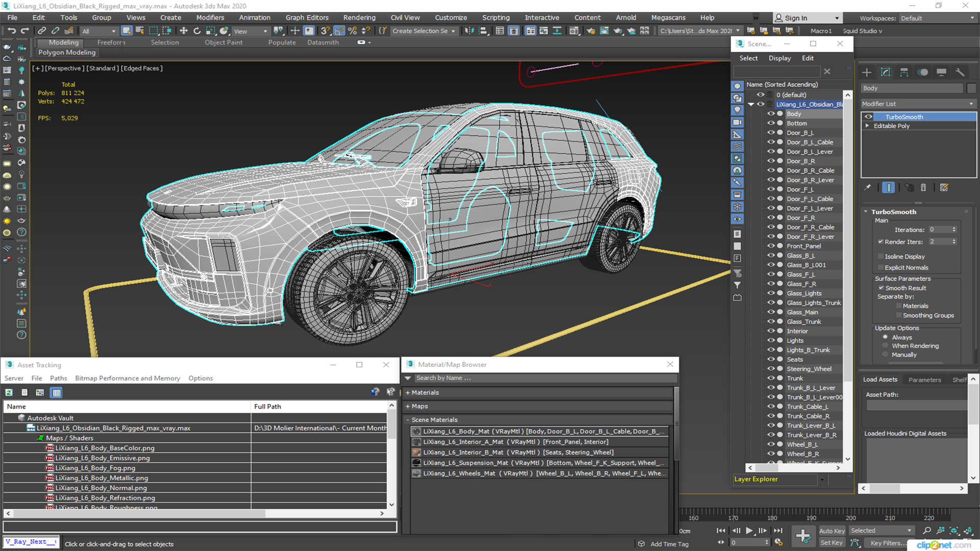The height and width of the screenshot is (551, 980).
Task: Open the Rendering menu
Action: pos(359,17)
